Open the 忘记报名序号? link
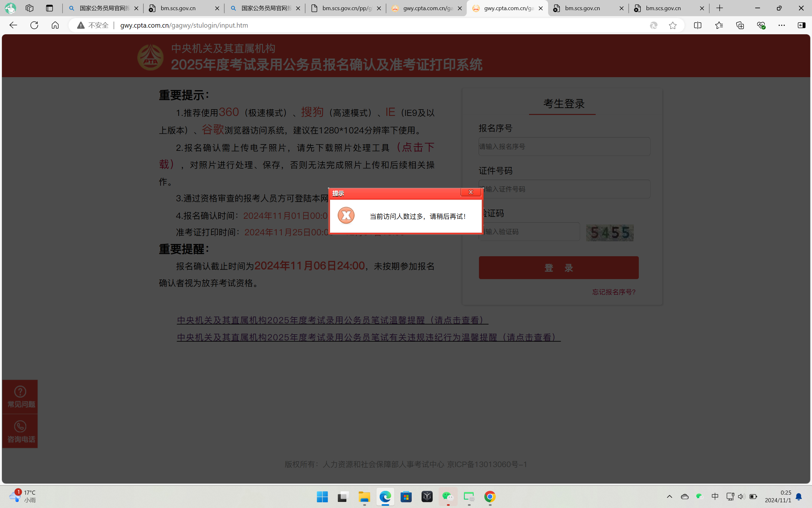Viewport: 812px width, 508px height. pos(614,292)
